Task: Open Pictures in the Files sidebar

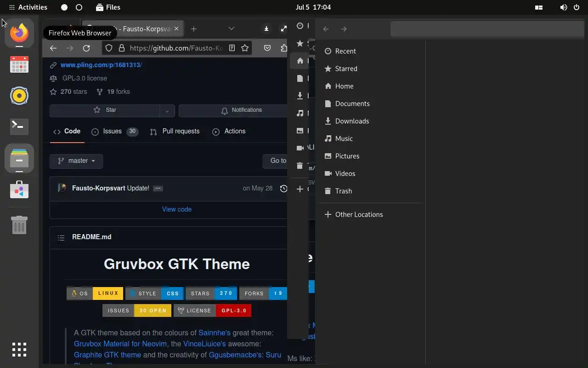Action: pyautogui.click(x=370, y=156)
